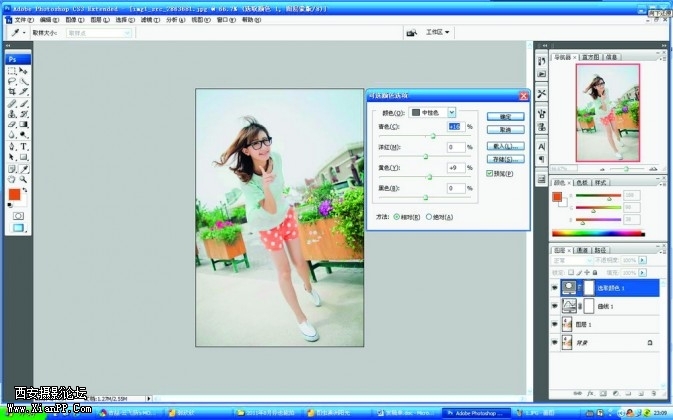The width and height of the screenshot is (673, 420).
Task: Hide the 曲线 1 layer
Action: click(x=555, y=306)
